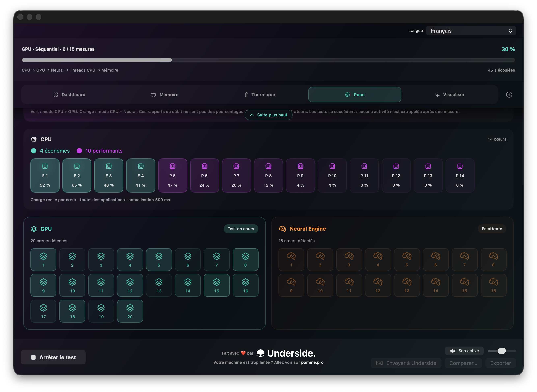
Task: Select GPU core 13 tile
Action: (159, 285)
